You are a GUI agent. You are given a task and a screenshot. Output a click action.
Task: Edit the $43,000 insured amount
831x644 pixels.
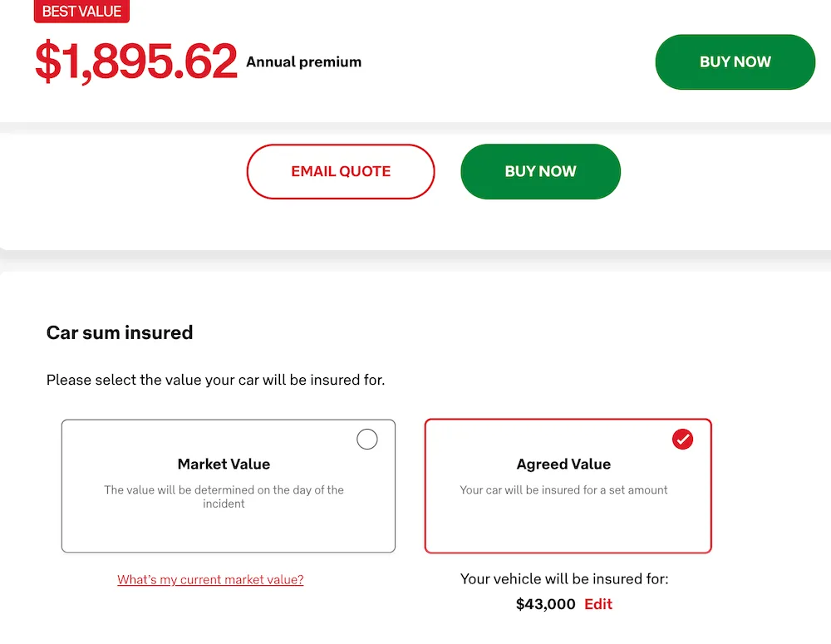click(x=598, y=604)
